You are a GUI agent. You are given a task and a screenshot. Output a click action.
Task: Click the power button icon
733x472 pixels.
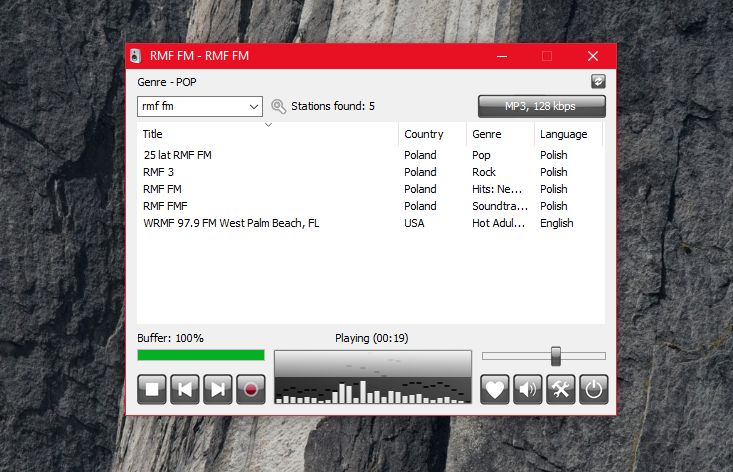pos(593,390)
